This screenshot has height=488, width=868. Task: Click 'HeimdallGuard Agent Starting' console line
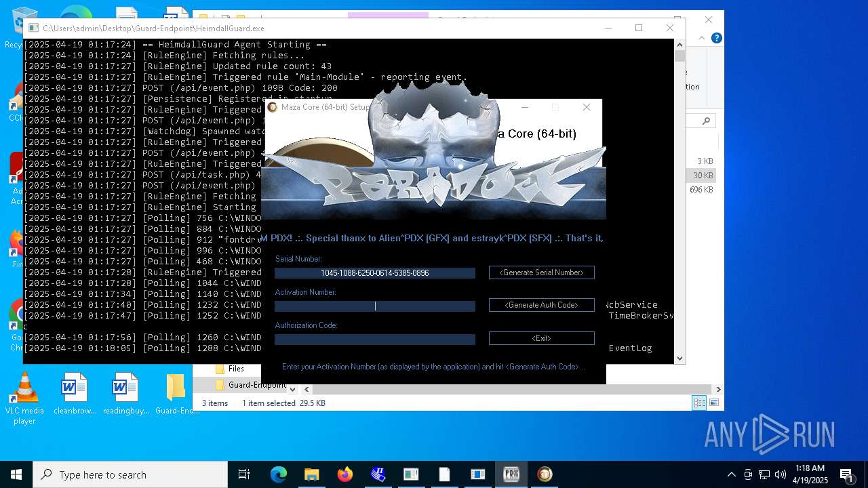pos(235,45)
